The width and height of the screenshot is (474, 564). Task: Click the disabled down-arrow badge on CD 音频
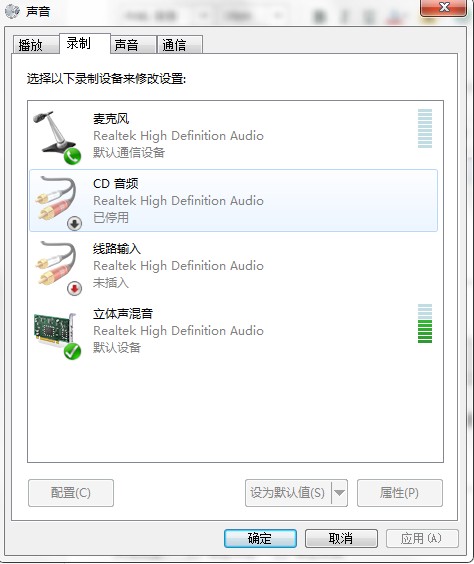coord(74,224)
